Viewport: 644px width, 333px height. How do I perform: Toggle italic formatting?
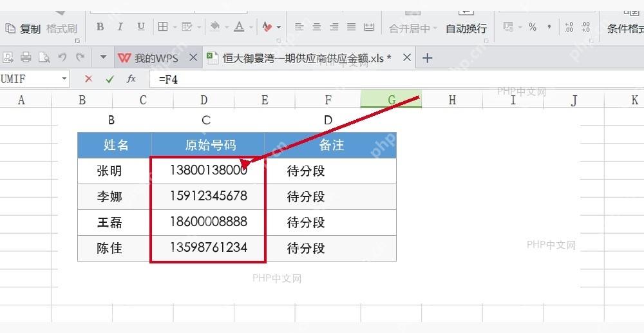[120, 27]
